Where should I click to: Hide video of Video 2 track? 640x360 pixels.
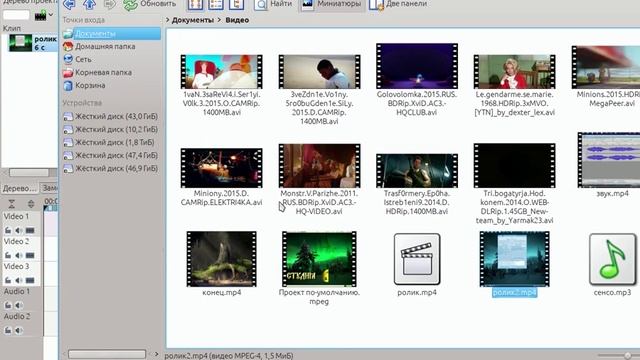pyautogui.click(x=30, y=256)
